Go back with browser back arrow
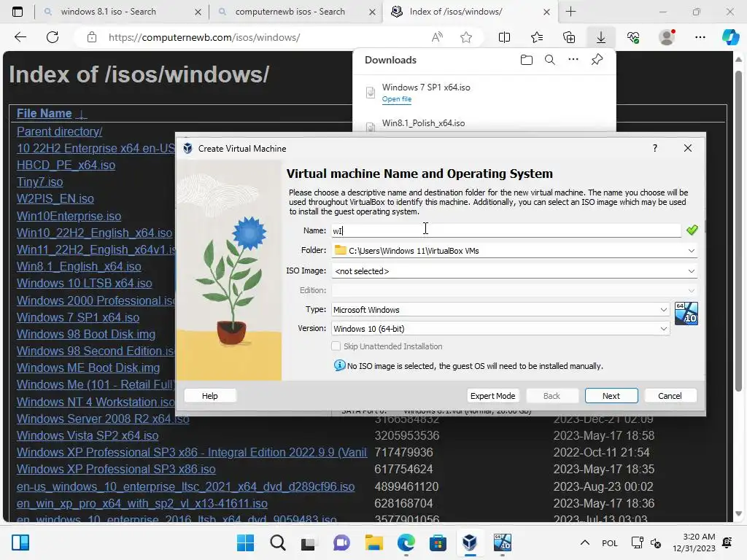This screenshot has height=560, width=747. point(20,37)
